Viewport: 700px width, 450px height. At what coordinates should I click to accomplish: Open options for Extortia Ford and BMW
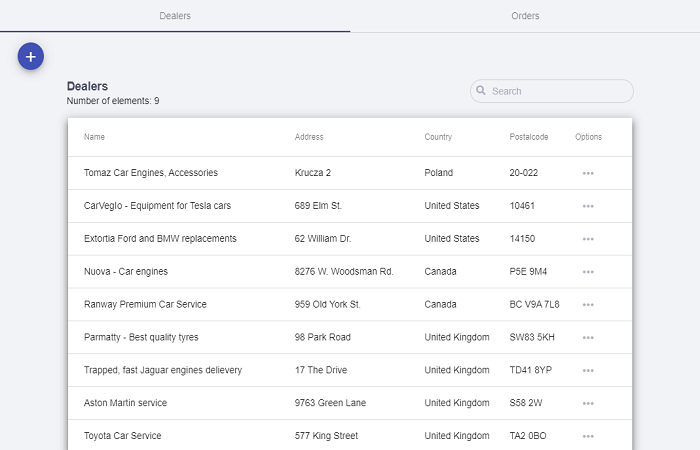(588, 239)
